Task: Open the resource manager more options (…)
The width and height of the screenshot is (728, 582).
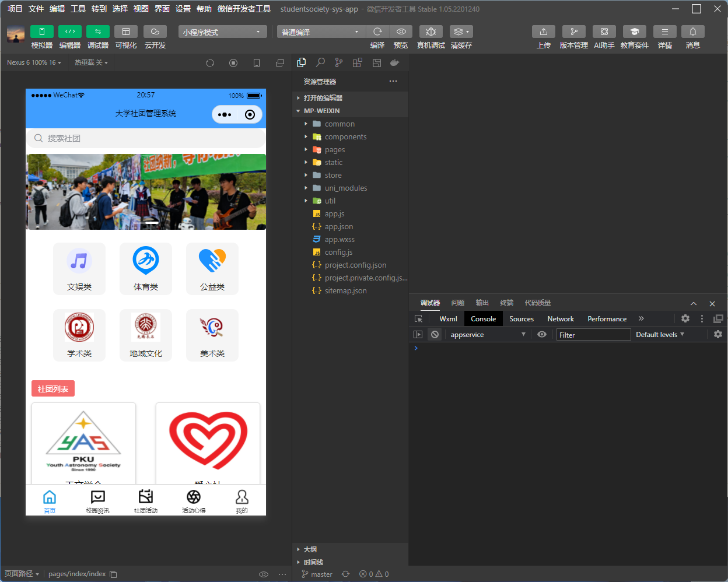Action: point(393,81)
